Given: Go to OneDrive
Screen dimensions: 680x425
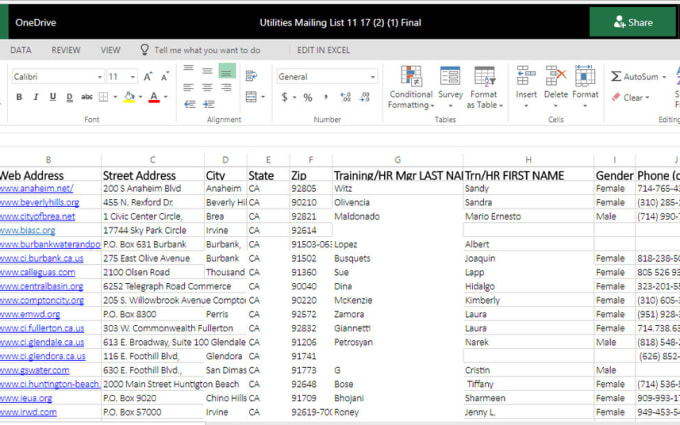Looking at the screenshot, I should (x=36, y=23).
